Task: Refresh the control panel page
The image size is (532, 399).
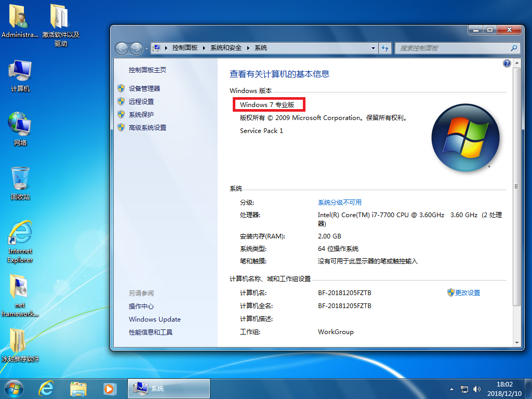Action: point(385,48)
